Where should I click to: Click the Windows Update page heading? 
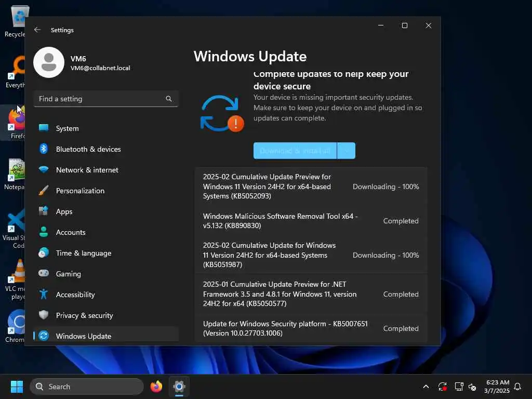[250, 56]
